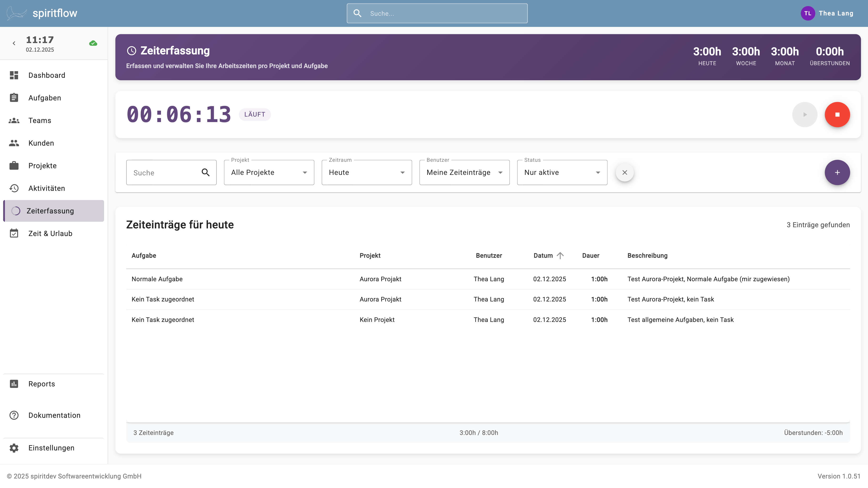
Task: Click the LÄUFT status chip
Action: pos(254,114)
